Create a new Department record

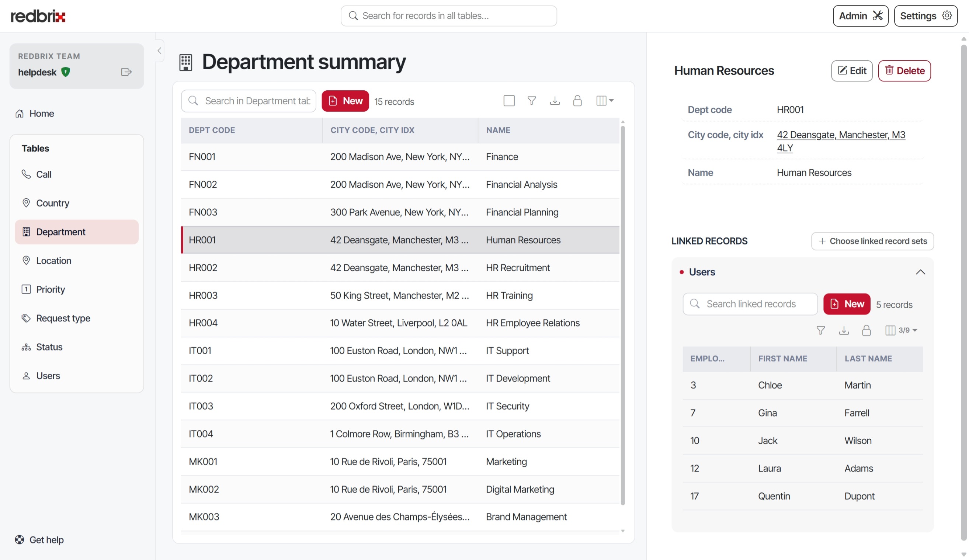[345, 101]
